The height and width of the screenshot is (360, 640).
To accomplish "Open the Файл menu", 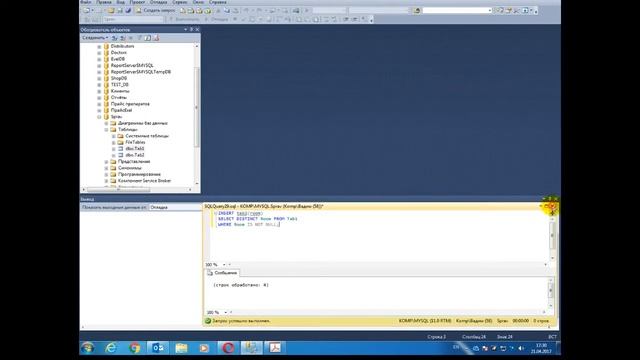I will point(86,2).
